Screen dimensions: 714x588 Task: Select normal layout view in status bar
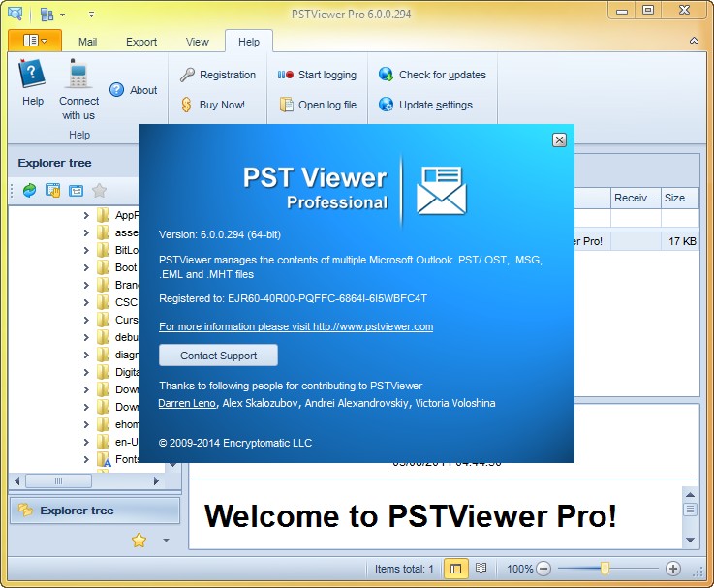[x=455, y=569]
